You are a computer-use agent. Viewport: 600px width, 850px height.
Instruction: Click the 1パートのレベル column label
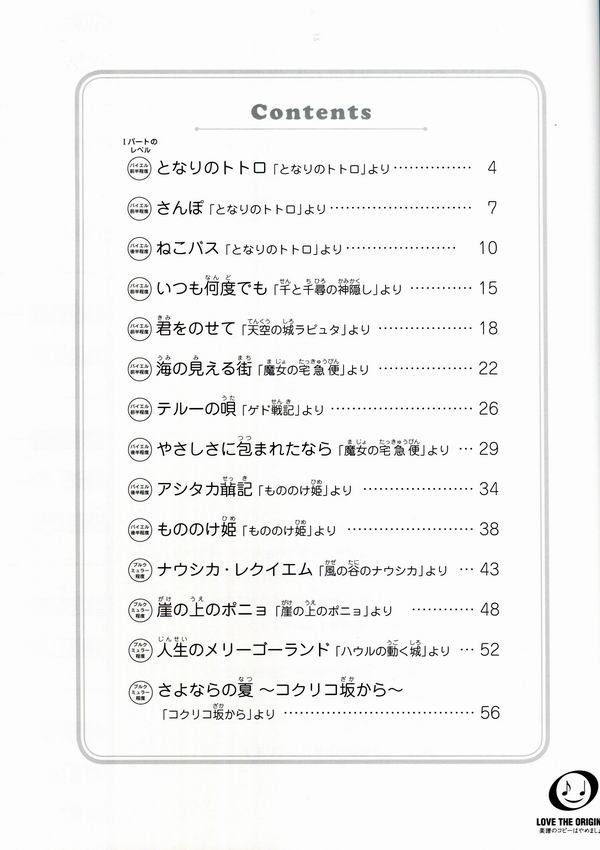pos(140,145)
